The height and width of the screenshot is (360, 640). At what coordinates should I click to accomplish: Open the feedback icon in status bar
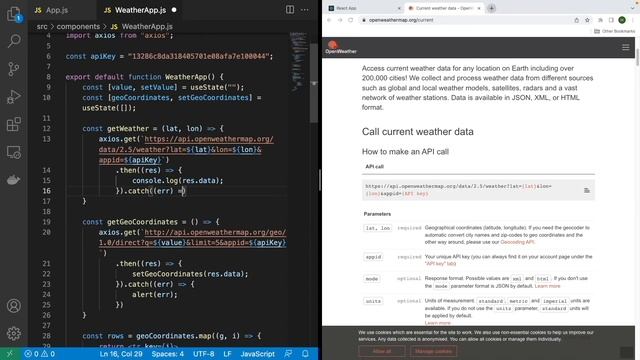[x=288, y=354]
